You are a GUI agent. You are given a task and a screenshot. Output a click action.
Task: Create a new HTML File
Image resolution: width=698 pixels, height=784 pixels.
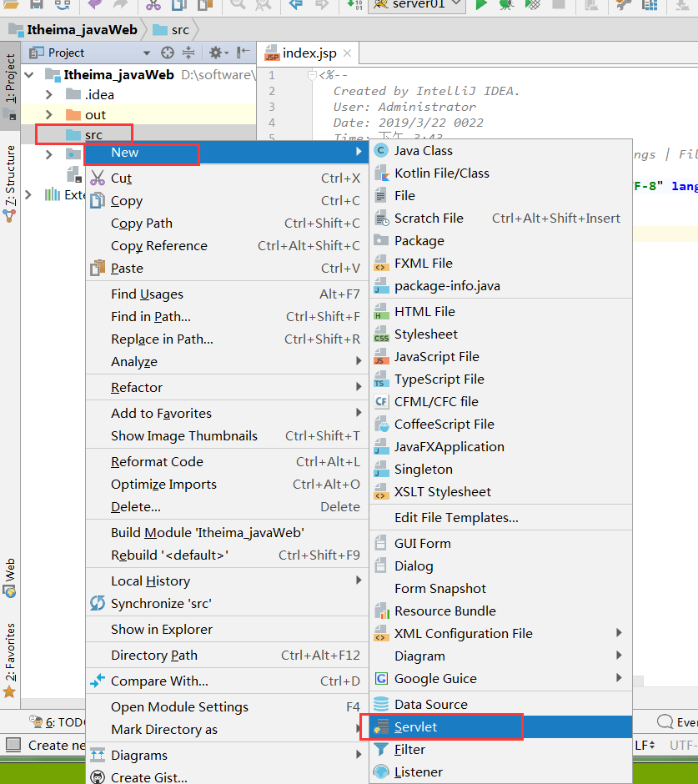click(500, 311)
